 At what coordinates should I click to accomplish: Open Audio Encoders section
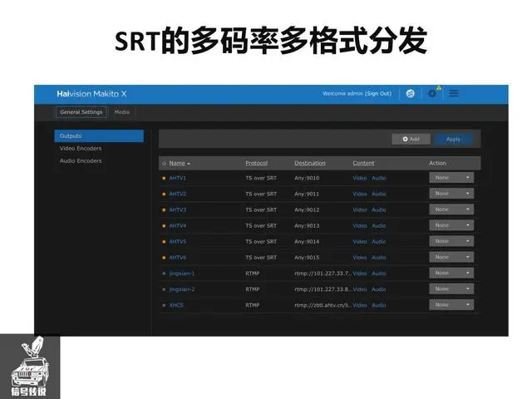pyautogui.click(x=81, y=160)
